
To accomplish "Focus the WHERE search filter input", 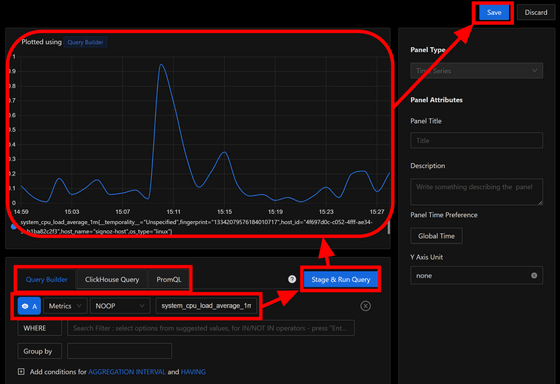I will coord(211,328).
